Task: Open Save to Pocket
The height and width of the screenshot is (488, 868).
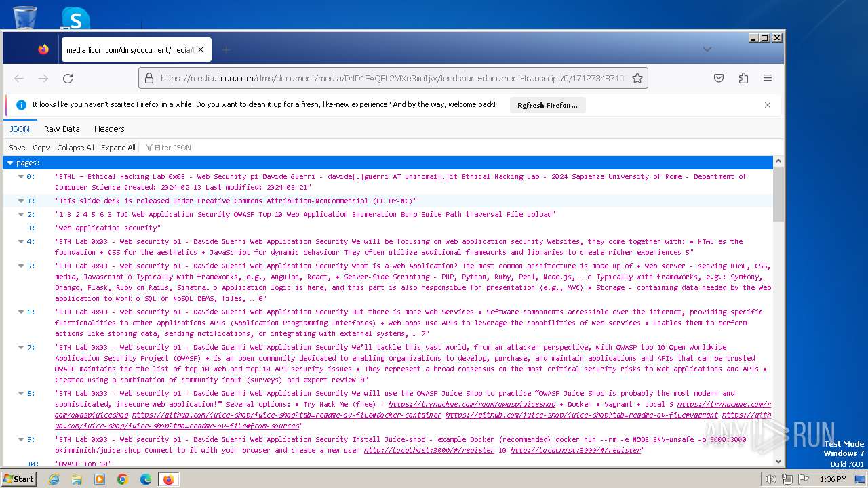Action: coord(719,79)
